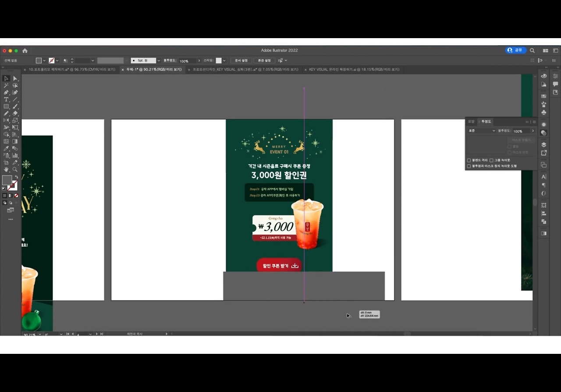Select the Scale tool
Image resolution: width=561 pixels, height=392 pixels.
point(15,121)
